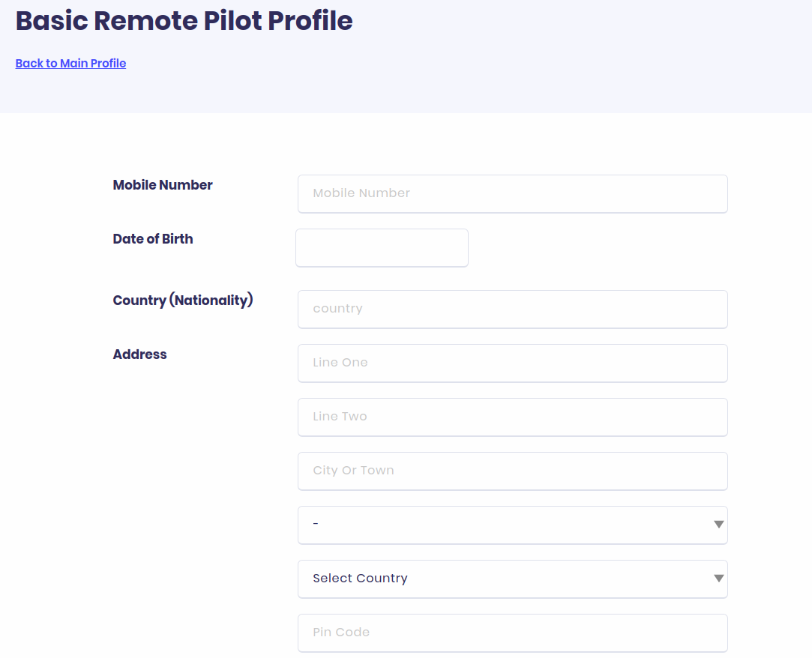Click the Pin Code entry box

tap(513, 633)
